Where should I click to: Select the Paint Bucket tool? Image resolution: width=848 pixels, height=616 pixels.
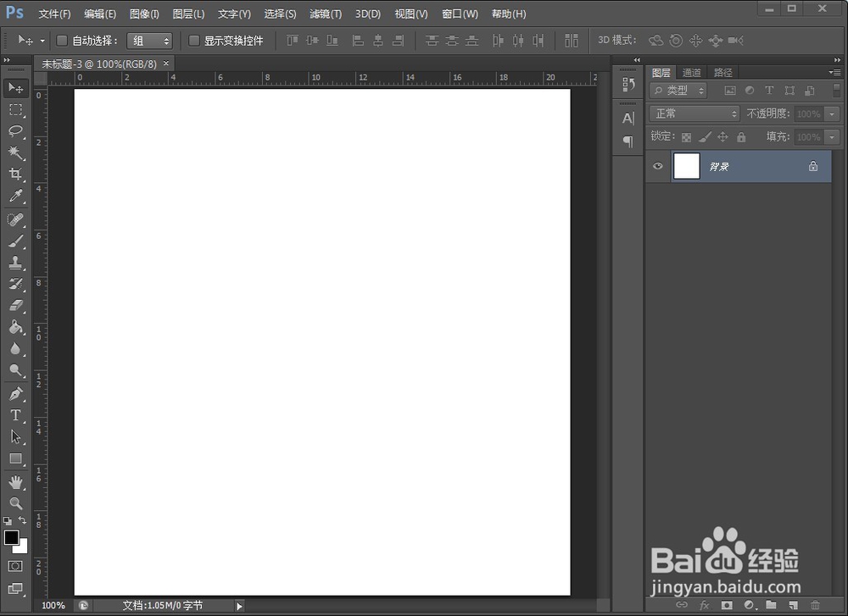15,327
